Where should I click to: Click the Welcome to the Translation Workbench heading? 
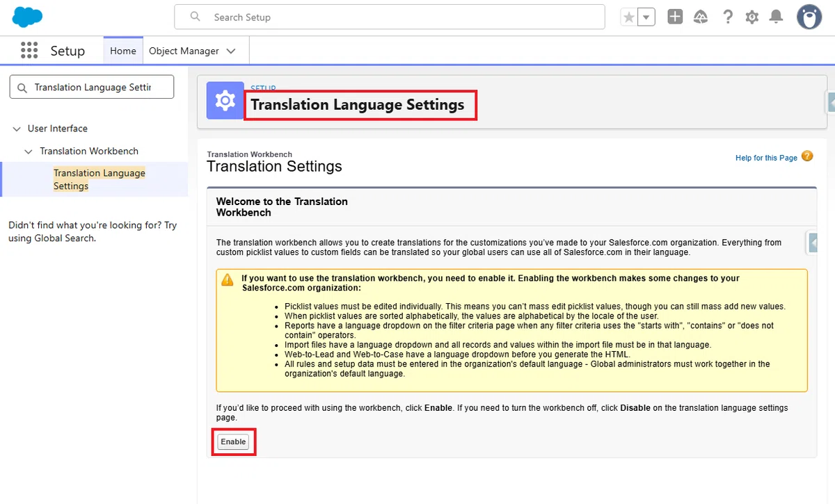[x=282, y=207]
